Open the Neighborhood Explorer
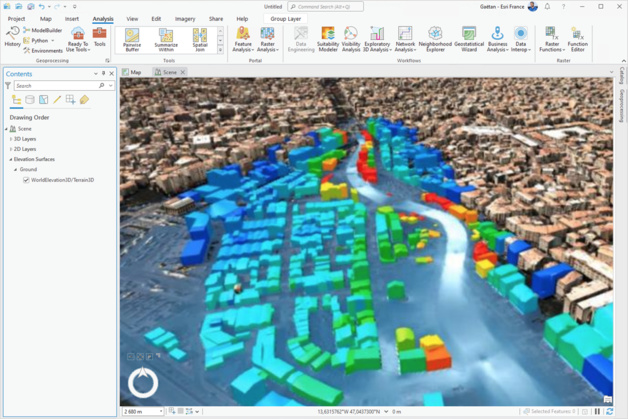 click(435, 39)
